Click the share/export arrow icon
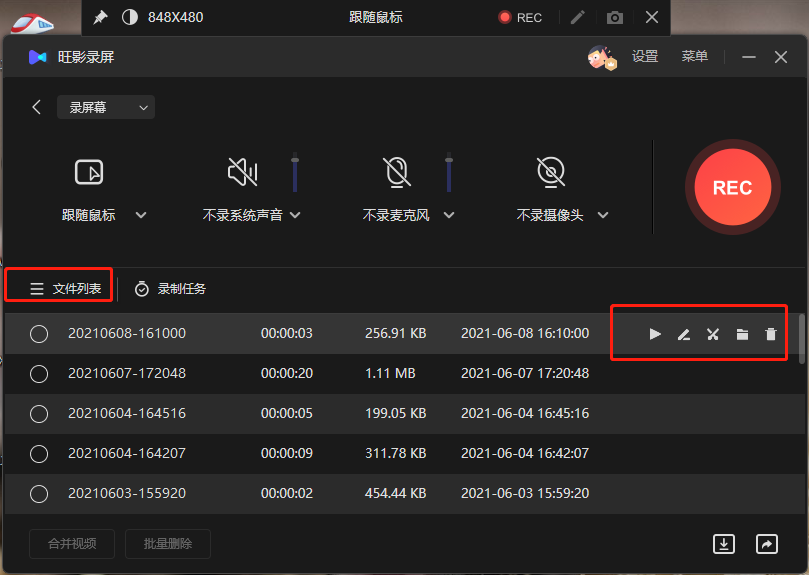809x575 pixels. (x=767, y=544)
